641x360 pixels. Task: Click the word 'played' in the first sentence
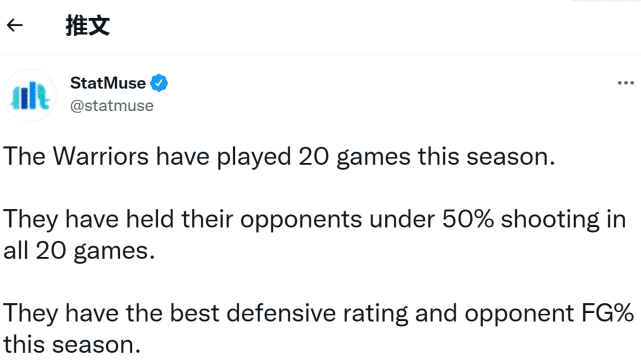254,158
